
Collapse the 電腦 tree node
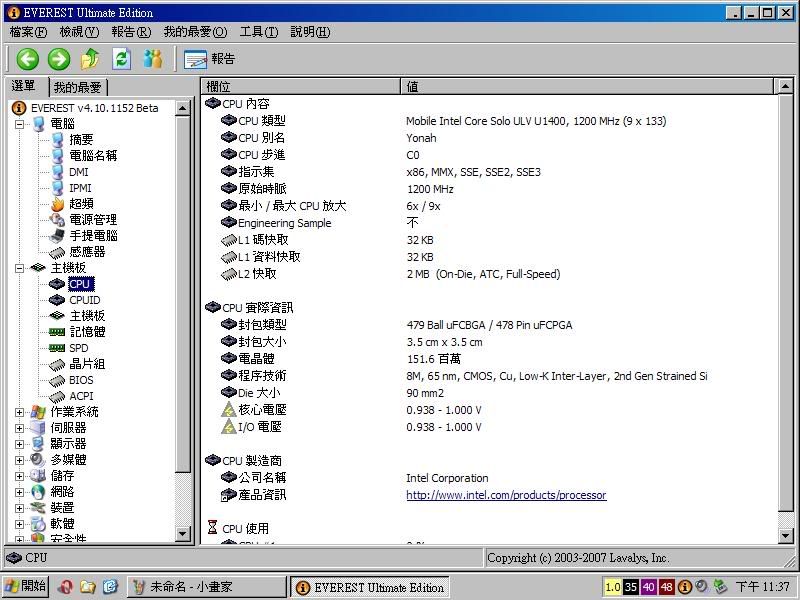click(x=19, y=124)
